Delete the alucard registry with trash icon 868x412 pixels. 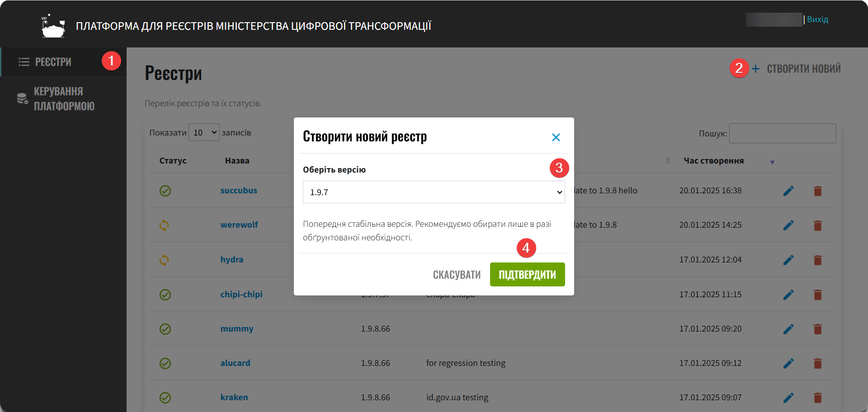point(818,364)
